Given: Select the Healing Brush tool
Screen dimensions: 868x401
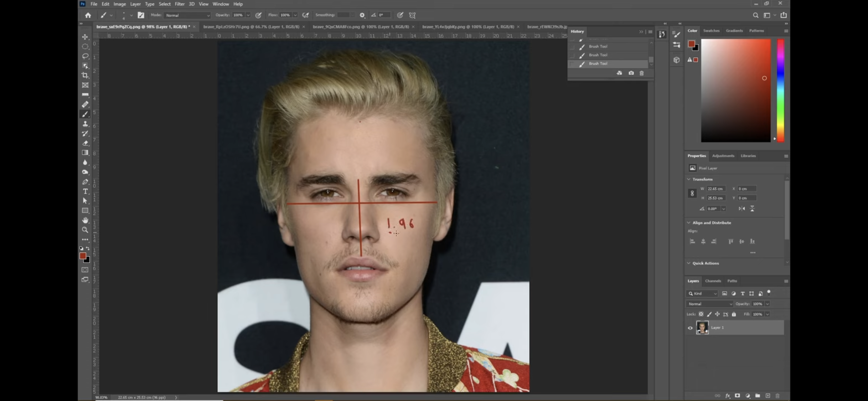Looking at the screenshot, I should [x=85, y=104].
